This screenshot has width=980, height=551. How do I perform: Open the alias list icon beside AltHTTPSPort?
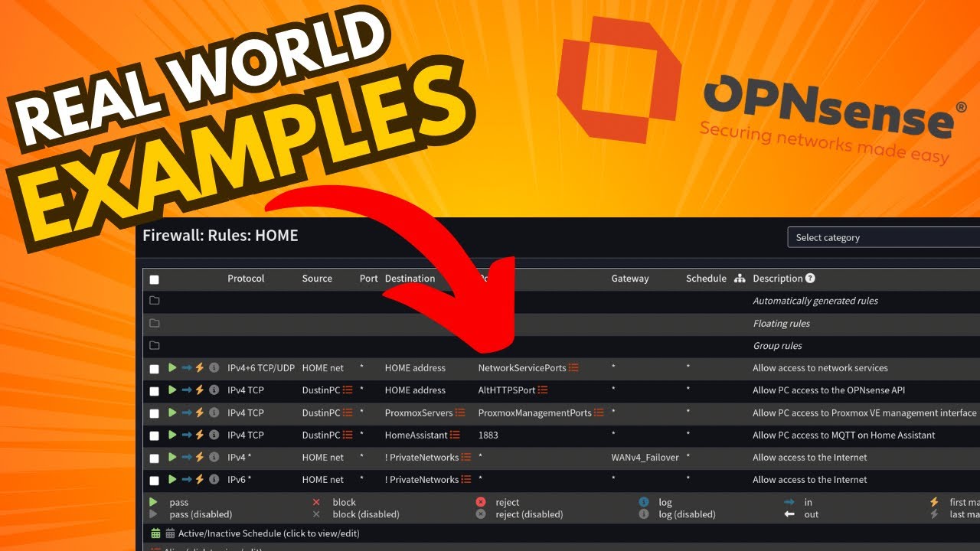(543, 390)
